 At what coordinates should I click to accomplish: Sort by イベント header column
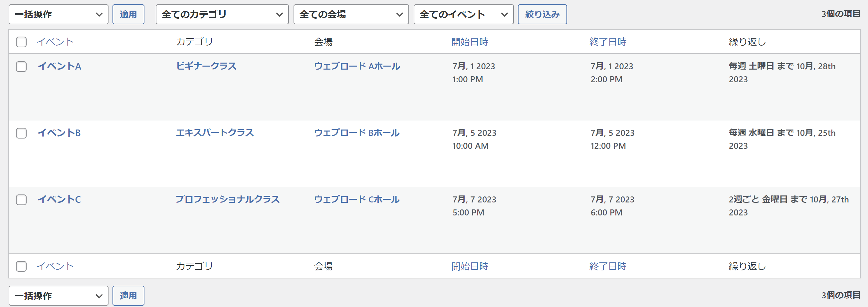click(55, 42)
